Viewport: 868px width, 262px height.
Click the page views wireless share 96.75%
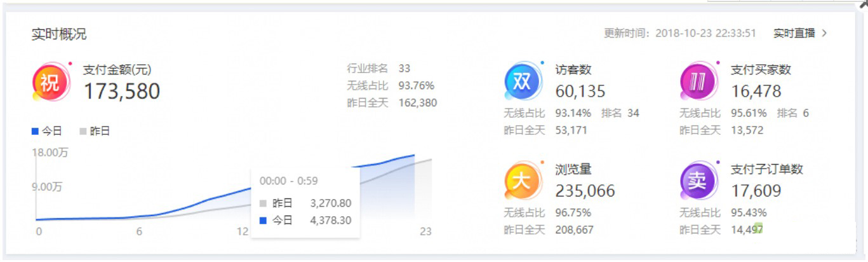(573, 212)
